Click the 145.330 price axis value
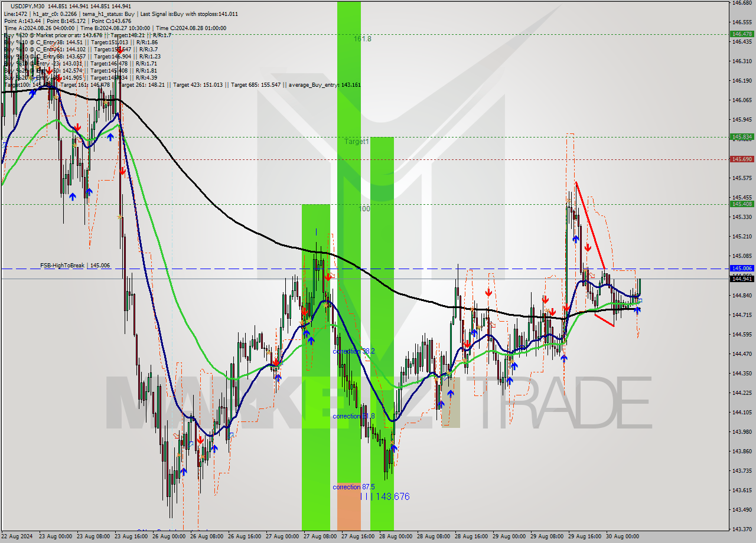The height and width of the screenshot is (543, 756). [742, 217]
